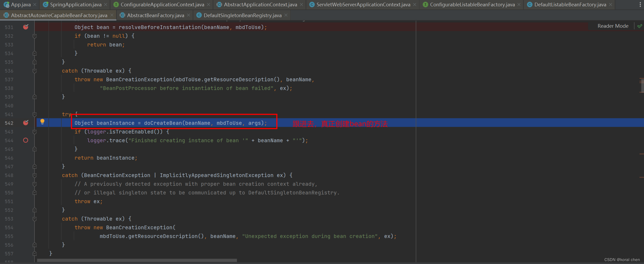The image size is (644, 264).
Task: Click the App.java file type icon
Action: pyautogui.click(x=7, y=4)
